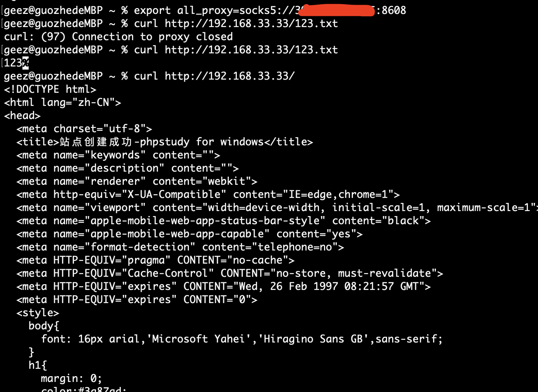The width and height of the screenshot is (538, 392).
Task: Click the pragma no-cache meta line
Action: click(x=155, y=260)
